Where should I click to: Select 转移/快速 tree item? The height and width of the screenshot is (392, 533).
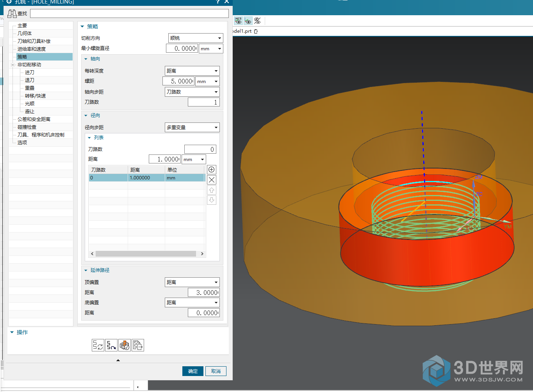click(x=36, y=96)
